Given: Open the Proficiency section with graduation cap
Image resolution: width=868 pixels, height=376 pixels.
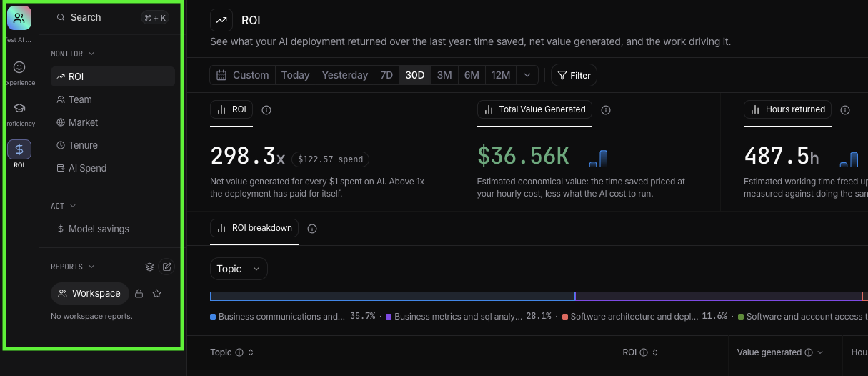Looking at the screenshot, I should pyautogui.click(x=19, y=114).
